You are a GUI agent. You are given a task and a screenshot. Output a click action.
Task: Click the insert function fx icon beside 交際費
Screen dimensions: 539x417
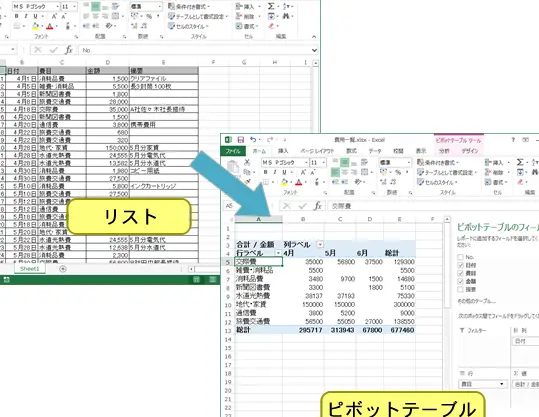[x=318, y=206]
